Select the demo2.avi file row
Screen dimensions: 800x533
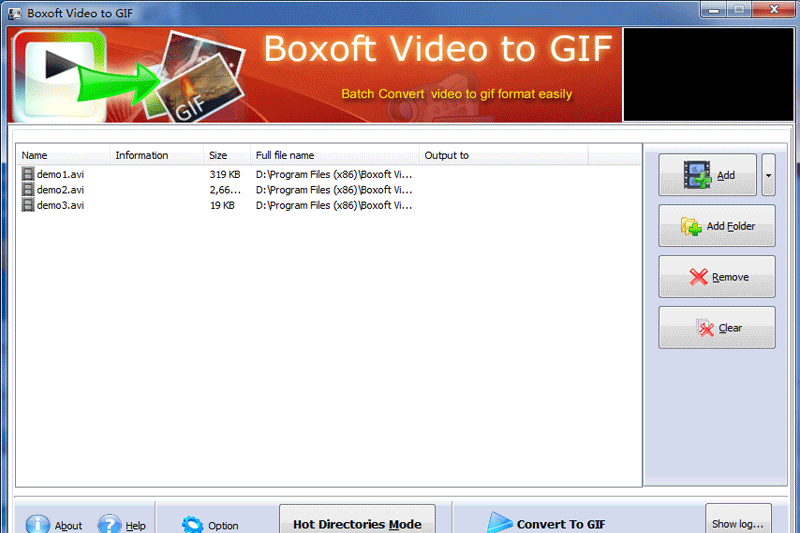pyautogui.click(x=328, y=190)
